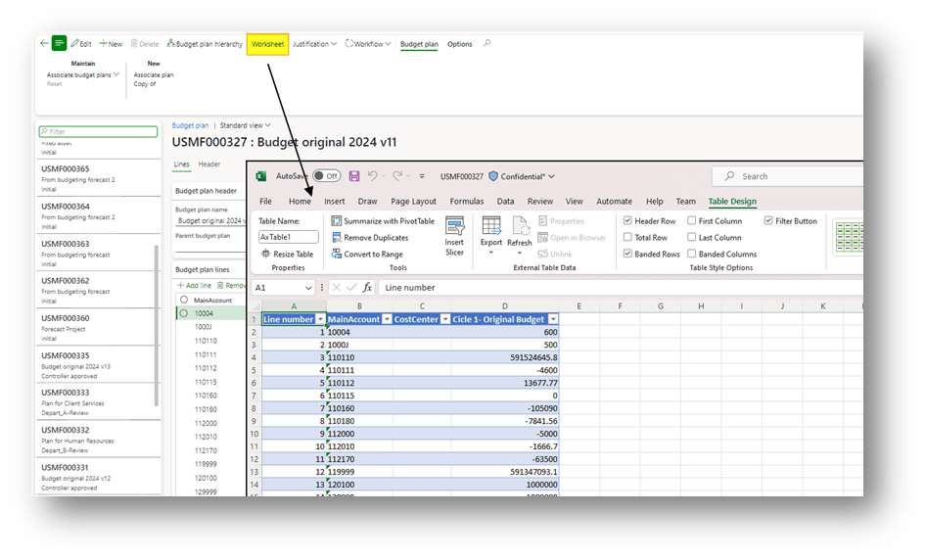Switch to the Page Layout tab
Screen dimensions: 927x560
[414, 202]
